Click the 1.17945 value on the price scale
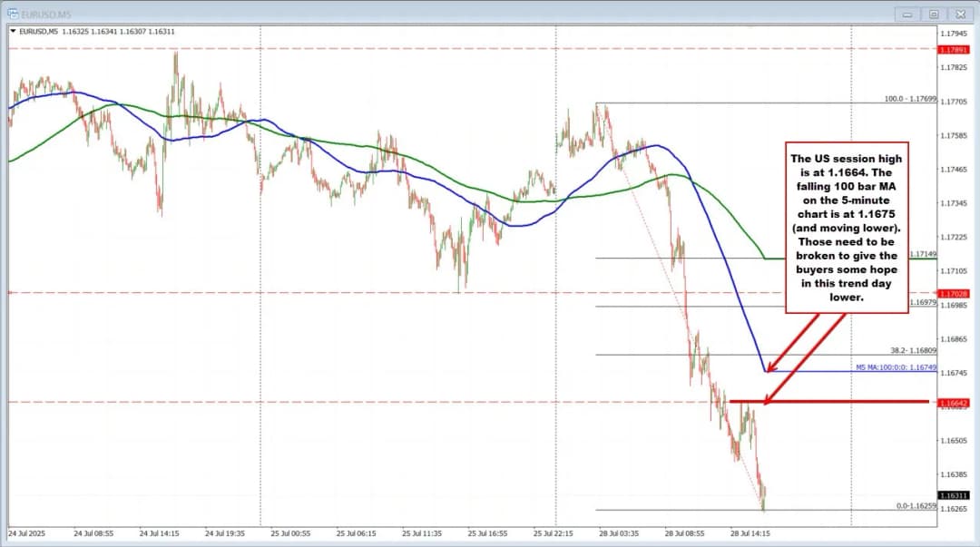This screenshot has height=547, width=980. (x=952, y=33)
